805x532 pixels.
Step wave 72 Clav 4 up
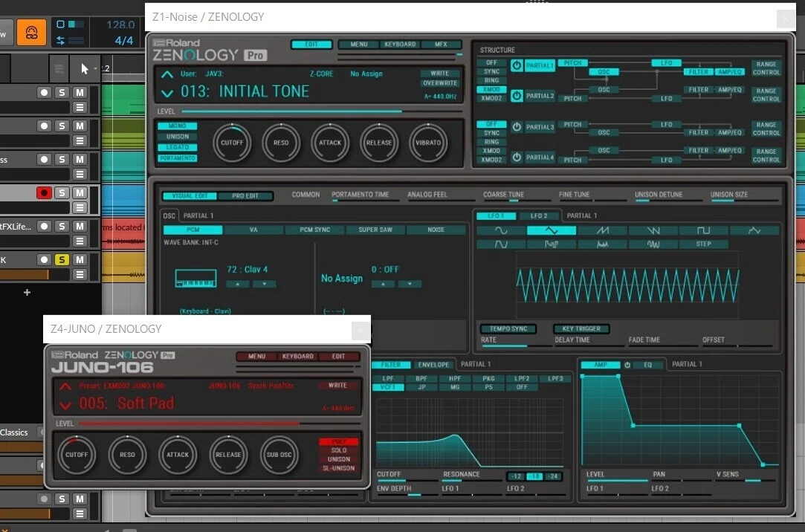pyautogui.click(x=237, y=284)
